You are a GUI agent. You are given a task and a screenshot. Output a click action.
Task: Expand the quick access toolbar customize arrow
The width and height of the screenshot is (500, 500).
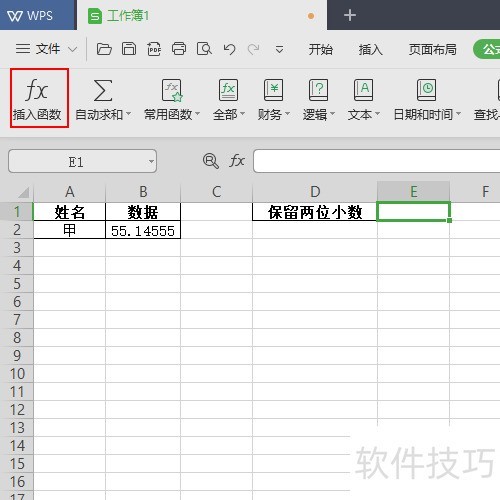(279, 50)
